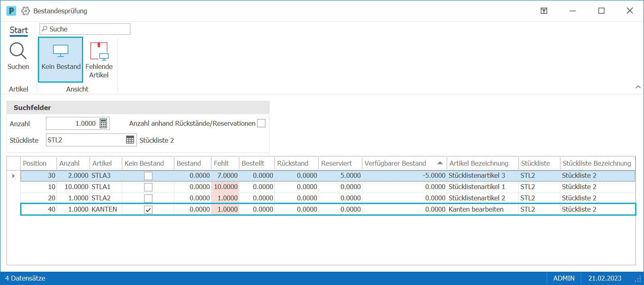Click the Reserviert column header
The image size is (644, 285).
tap(340, 163)
